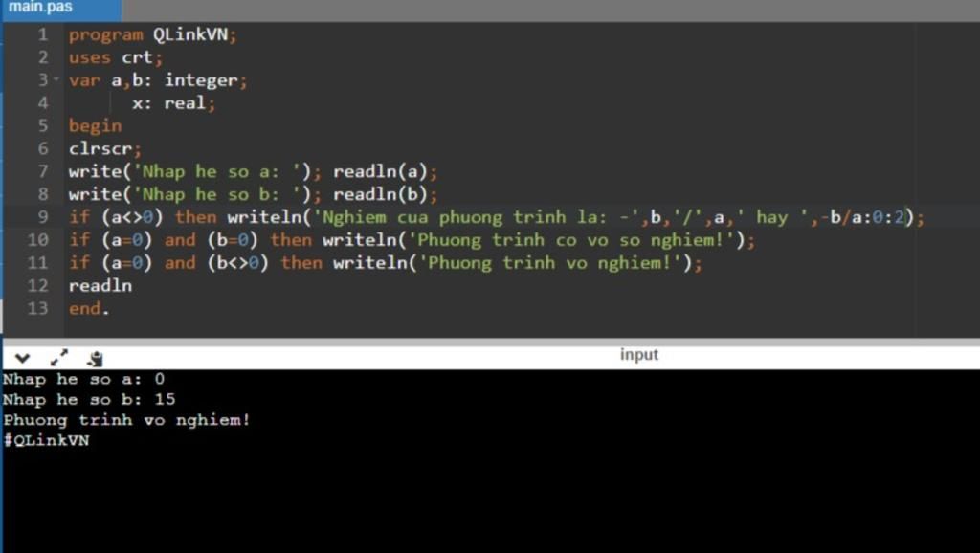
Task: Click 'integer' type on line 3
Action: tap(201, 80)
